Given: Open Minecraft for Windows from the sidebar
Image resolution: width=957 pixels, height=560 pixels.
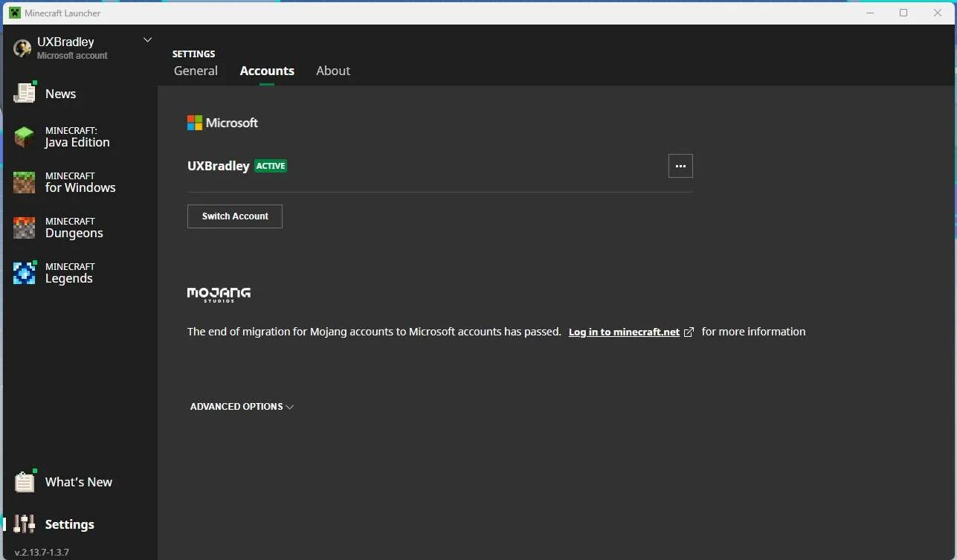Looking at the screenshot, I should [80, 182].
